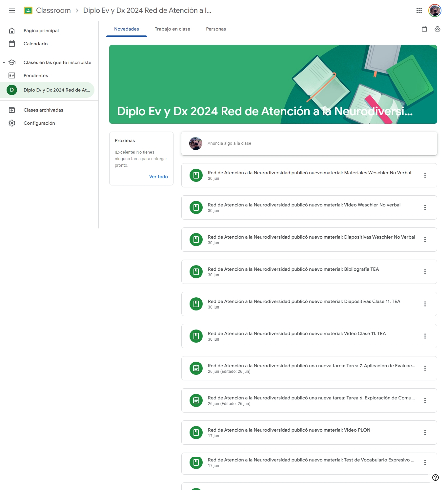
Task: Click material icon for Test de Vocabulario Expresivo
Action: pyautogui.click(x=196, y=462)
